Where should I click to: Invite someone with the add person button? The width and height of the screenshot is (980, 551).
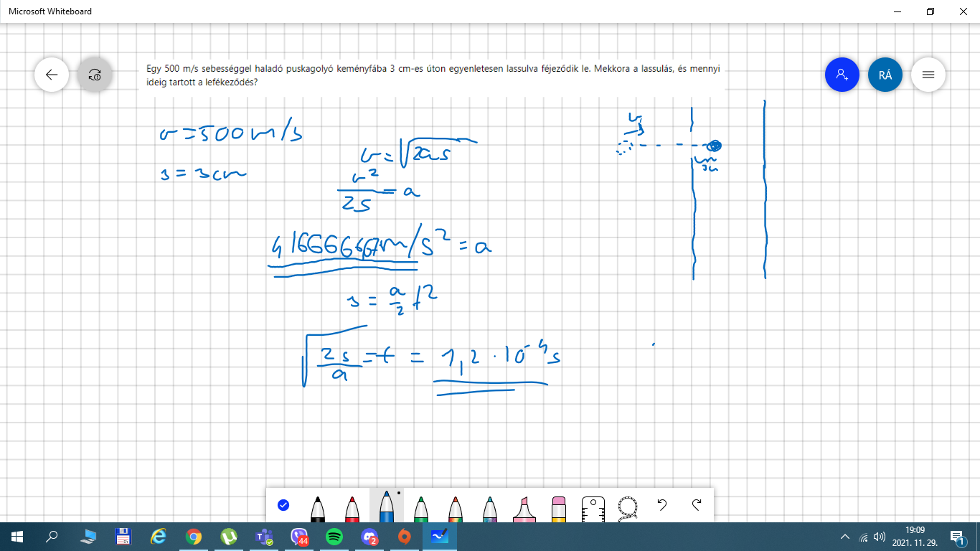tap(842, 75)
